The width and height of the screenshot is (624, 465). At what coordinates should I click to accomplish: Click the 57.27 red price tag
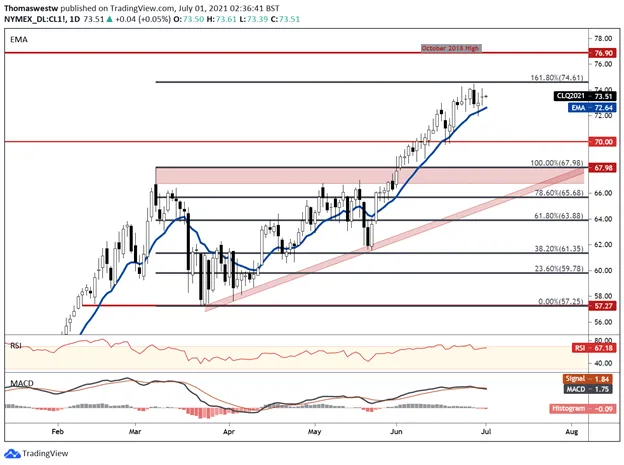coord(603,306)
